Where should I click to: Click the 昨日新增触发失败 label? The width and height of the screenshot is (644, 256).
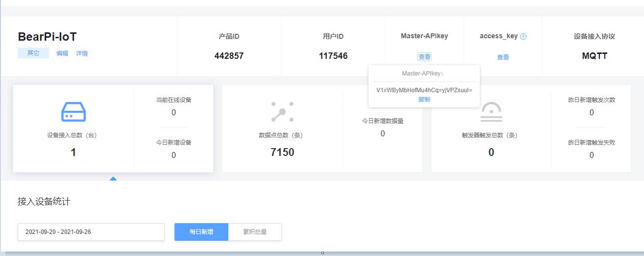tap(592, 143)
